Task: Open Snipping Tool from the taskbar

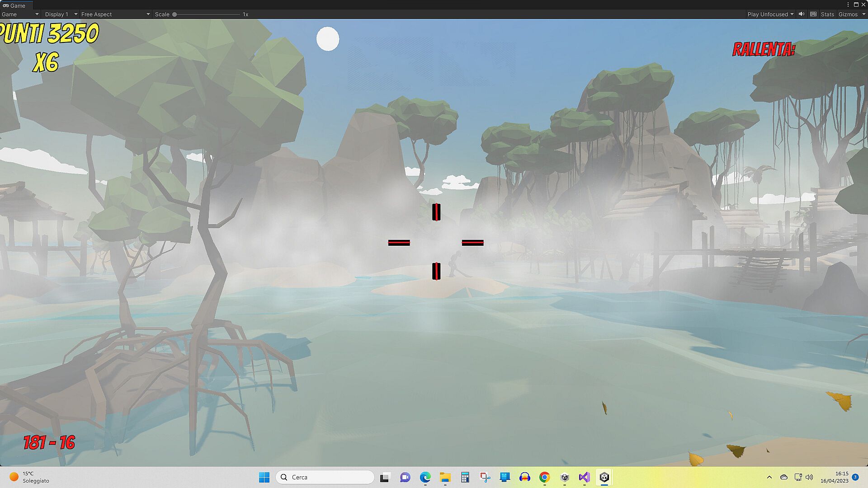Action: [485, 477]
